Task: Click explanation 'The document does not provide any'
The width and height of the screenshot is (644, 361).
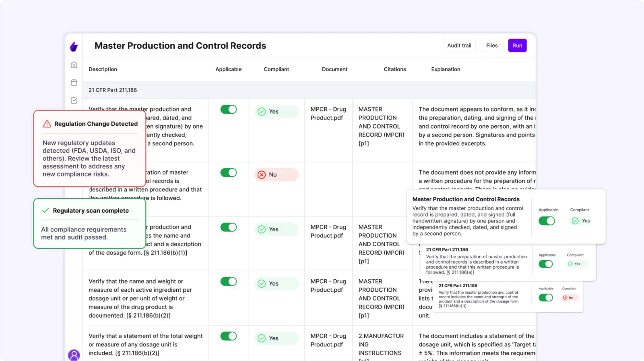Action: point(477,180)
